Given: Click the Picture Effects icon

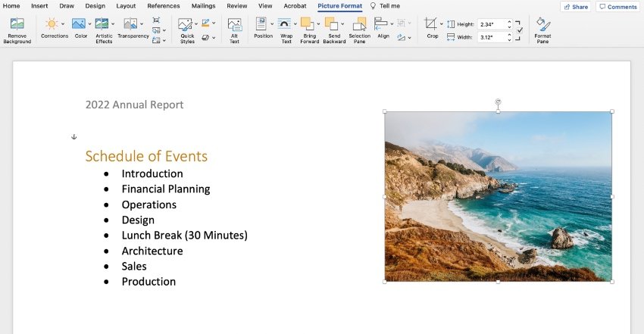Looking at the screenshot, I should click(205, 38).
